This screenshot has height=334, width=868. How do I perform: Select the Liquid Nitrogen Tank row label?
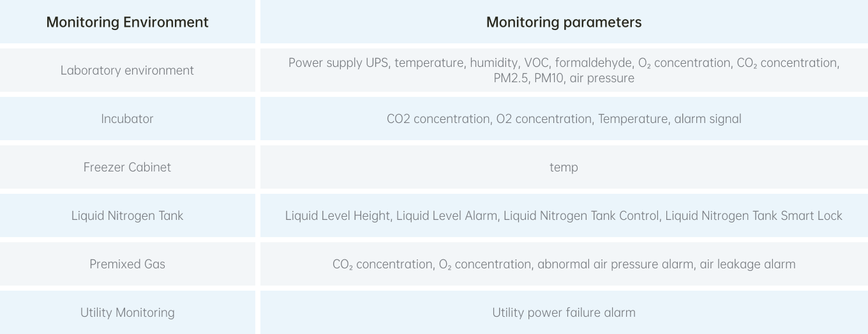tap(127, 215)
